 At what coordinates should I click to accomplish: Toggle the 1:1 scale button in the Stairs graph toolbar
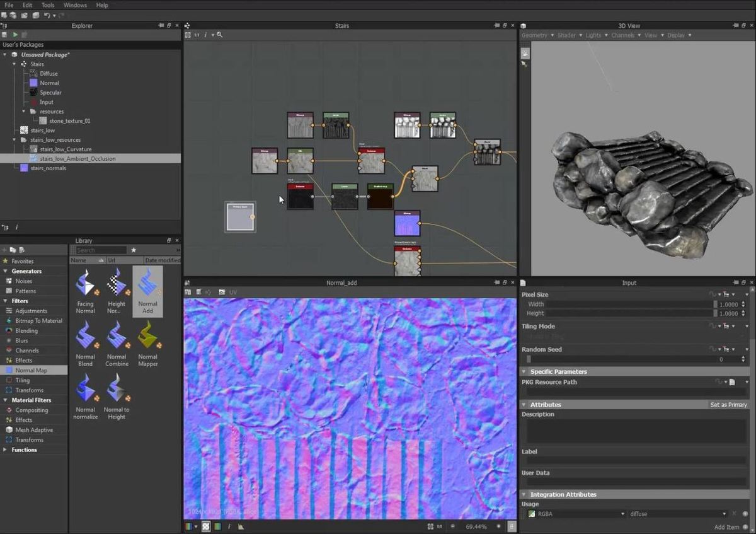pyautogui.click(x=197, y=35)
